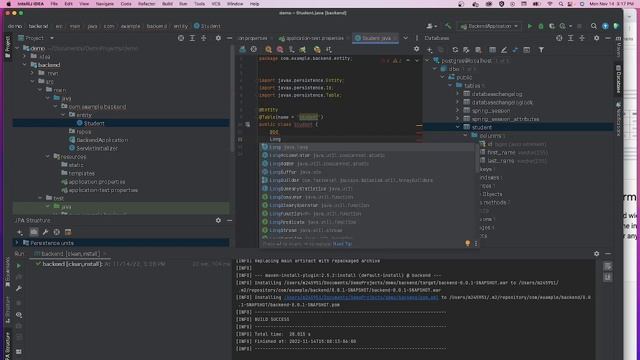Toggle intention lightbulb in completion popup
640x360 pixels.
point(468,244)
